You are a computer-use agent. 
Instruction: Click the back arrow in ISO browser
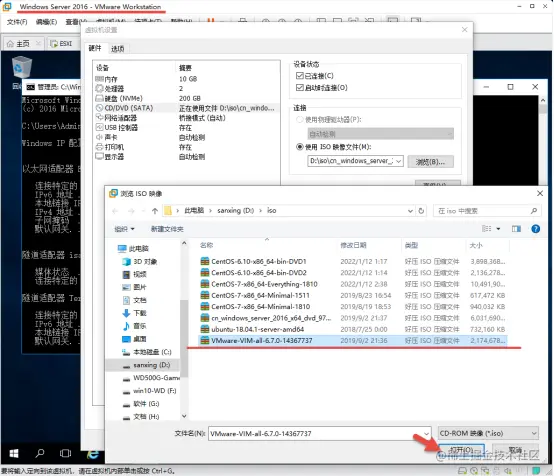tap(115, 211)
